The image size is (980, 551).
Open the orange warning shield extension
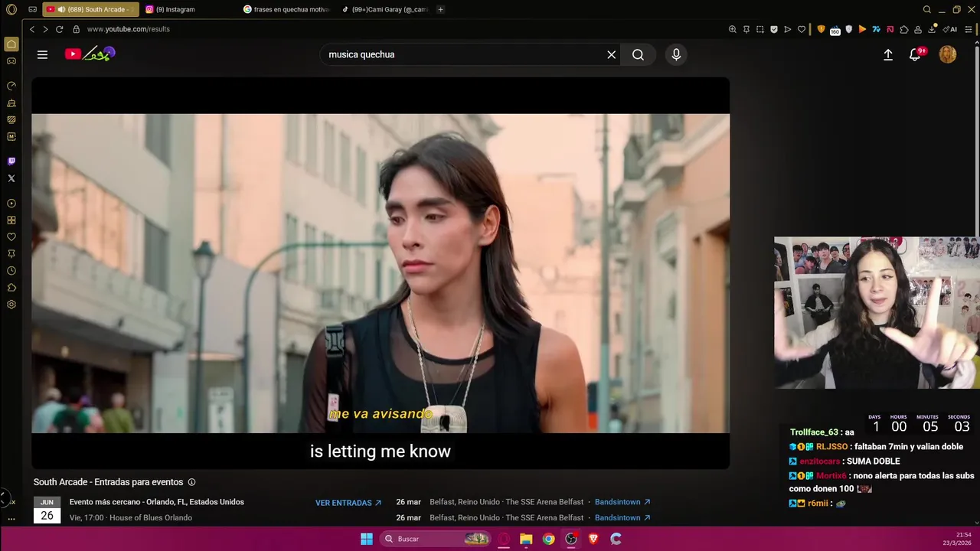click(822, 29)
